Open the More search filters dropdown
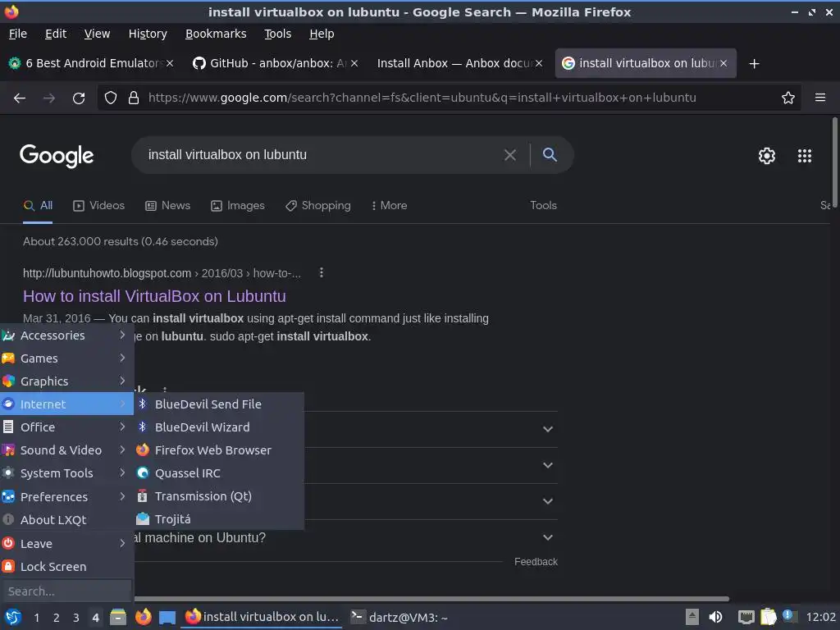This screenshot has height=630, width=840. [390, 206]
